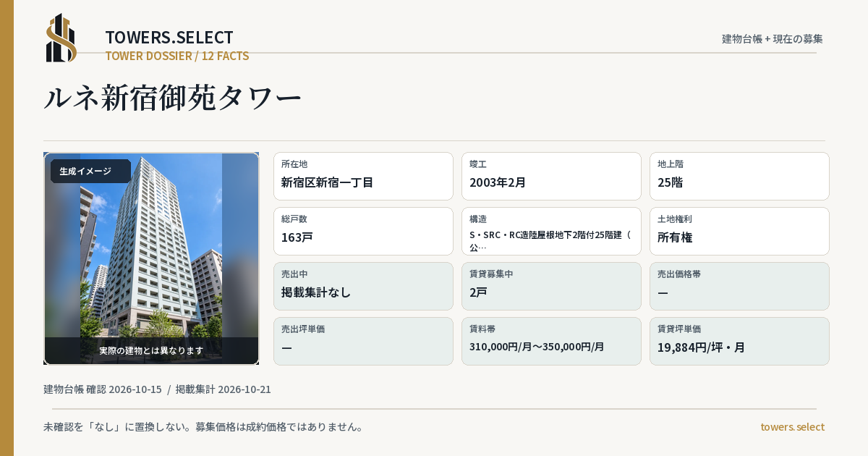Select the 総戸数 163戸 card

point(363,231)
